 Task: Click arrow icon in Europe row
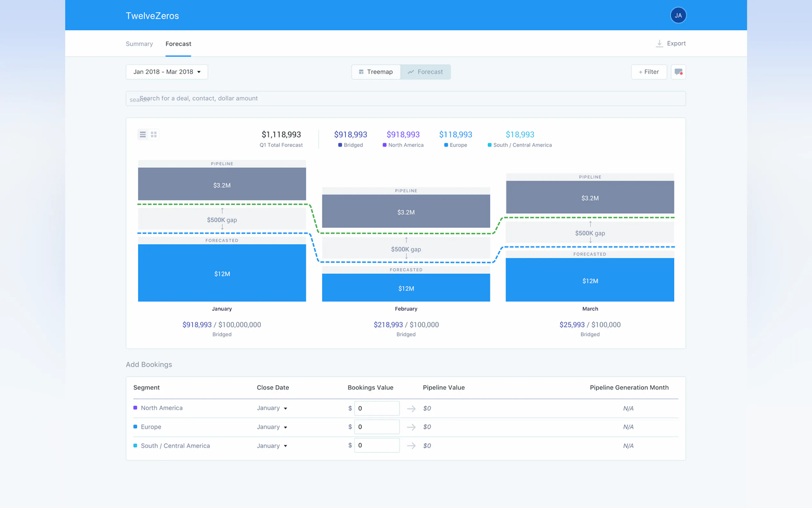pyautogui.click(x=411, y=427)
